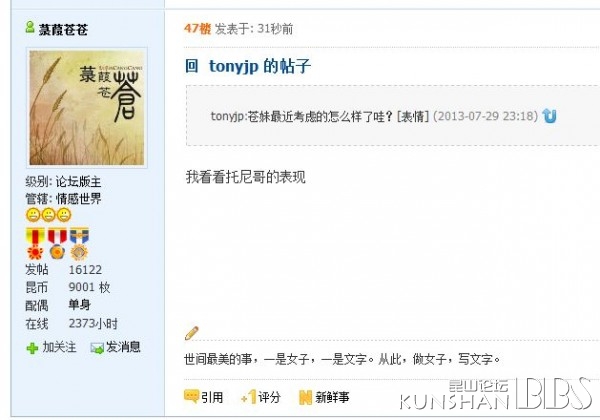Click the 评分 rating +1 icon
The height and width of the screenshot is (420, 600).
[249, 397]
